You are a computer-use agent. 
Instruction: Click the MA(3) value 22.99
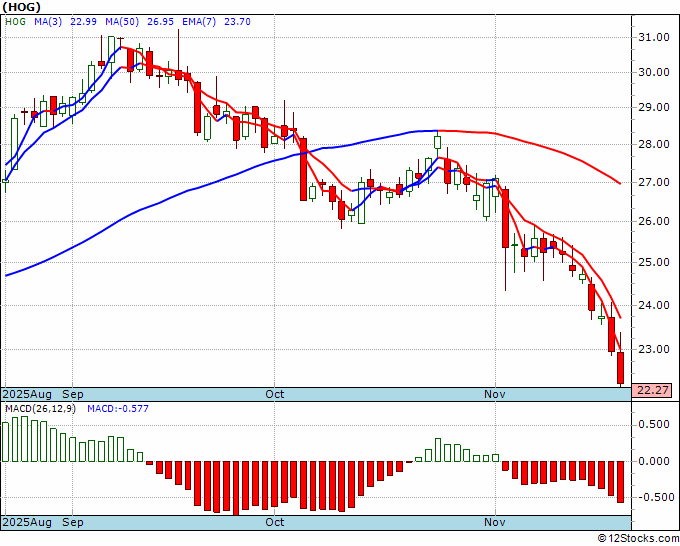(83, 22)
